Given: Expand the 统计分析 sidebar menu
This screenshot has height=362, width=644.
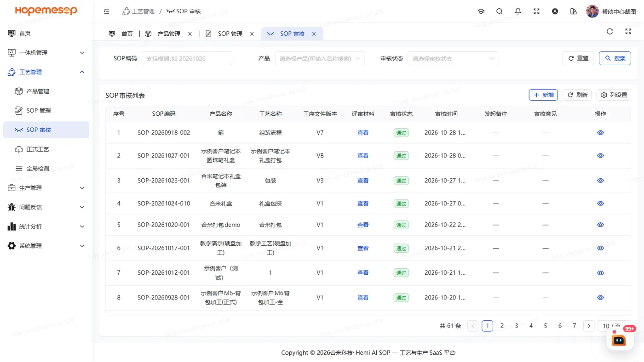Looking at the screenshot, I should point(46,226).
